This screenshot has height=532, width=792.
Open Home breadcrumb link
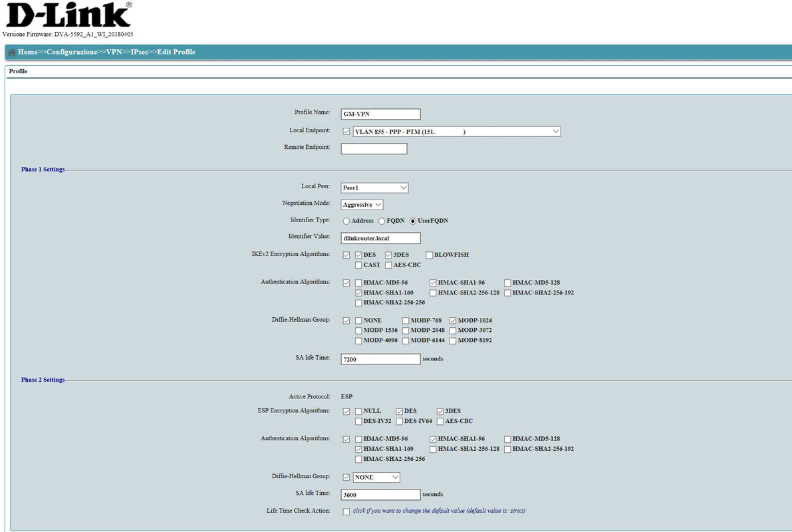click(28, 52)
